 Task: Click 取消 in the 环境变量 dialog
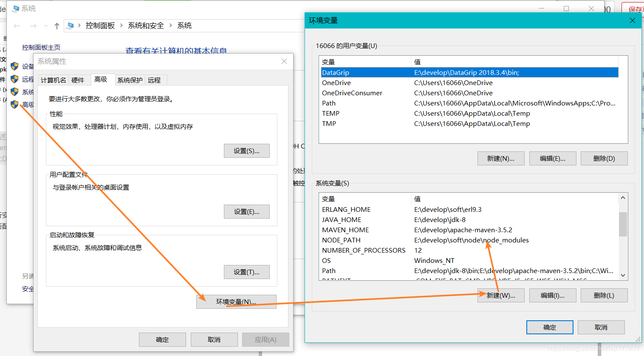tap(601, 327)
